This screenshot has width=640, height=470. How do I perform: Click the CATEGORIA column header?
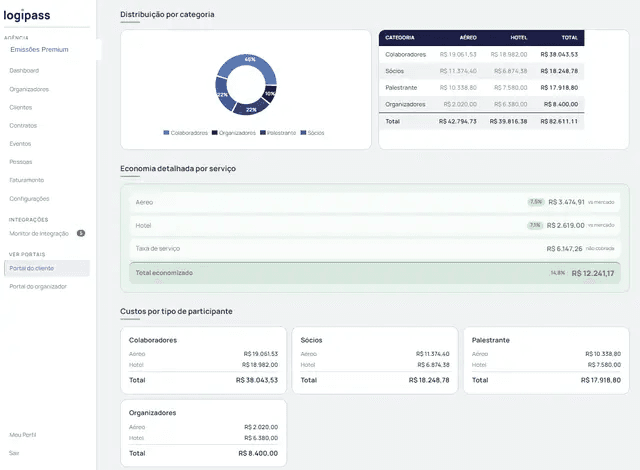click(400, 38)
